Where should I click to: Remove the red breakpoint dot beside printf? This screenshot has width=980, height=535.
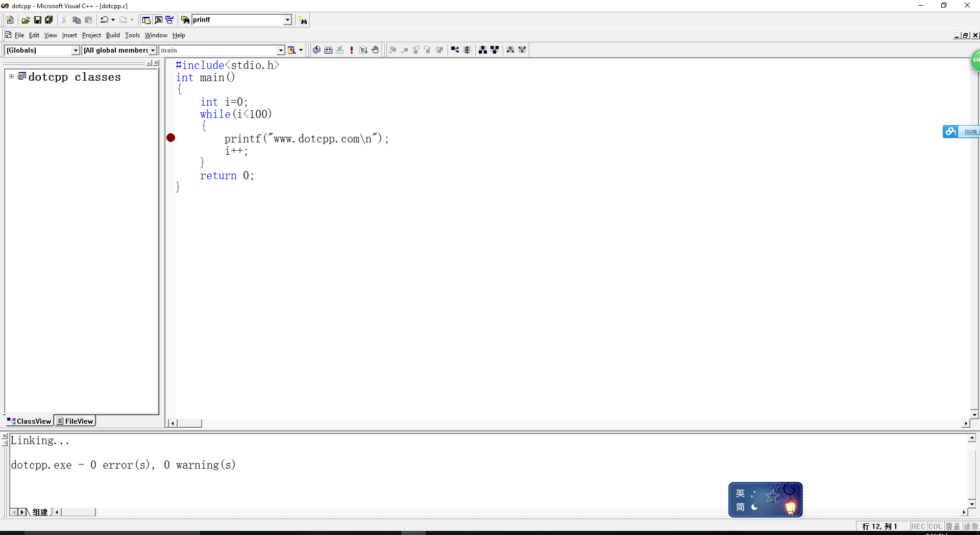(x=171, y=138)
